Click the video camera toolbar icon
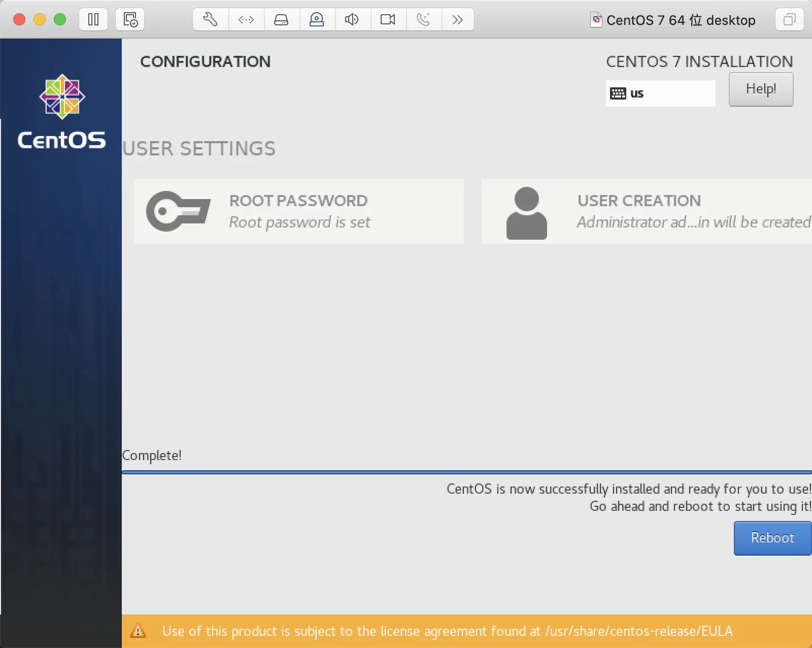This screenshot has width=812, height=648. [x=388, y=20]
